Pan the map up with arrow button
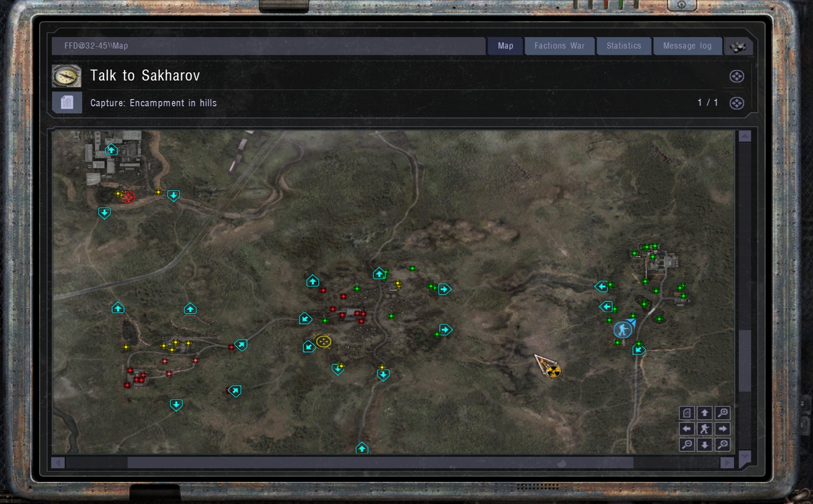The width and height of the screenshot is (813, 504). click(704, 413)
